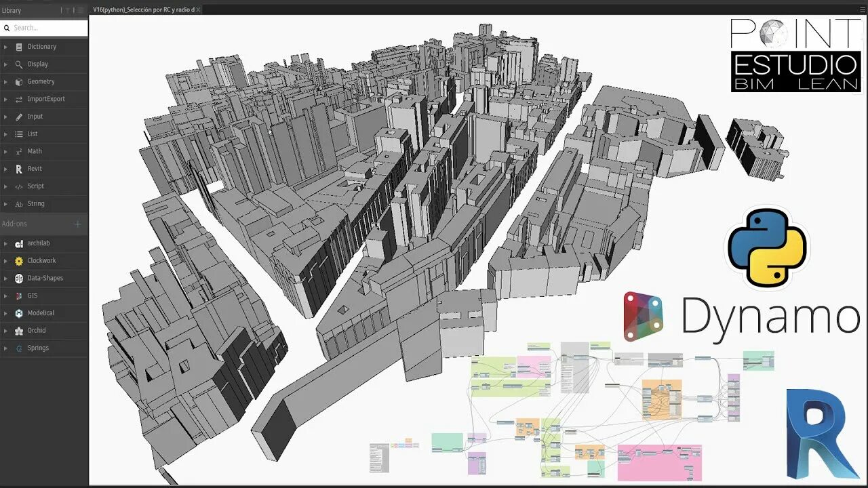868x488 pixels.
Task: Toggle the library layout list icon
Action: click(x=80, y=10)
